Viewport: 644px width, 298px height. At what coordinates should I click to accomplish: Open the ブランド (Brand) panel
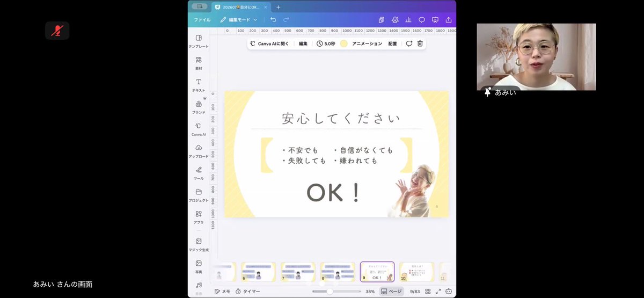pyautogui.click(x=199, y=107)
